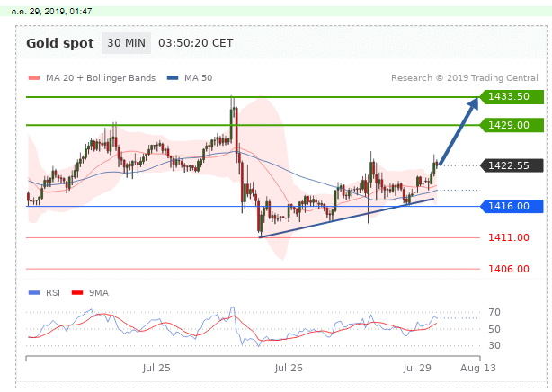
Task: Click the 1429.00 resistance price tag
Action: pos(512,125)
